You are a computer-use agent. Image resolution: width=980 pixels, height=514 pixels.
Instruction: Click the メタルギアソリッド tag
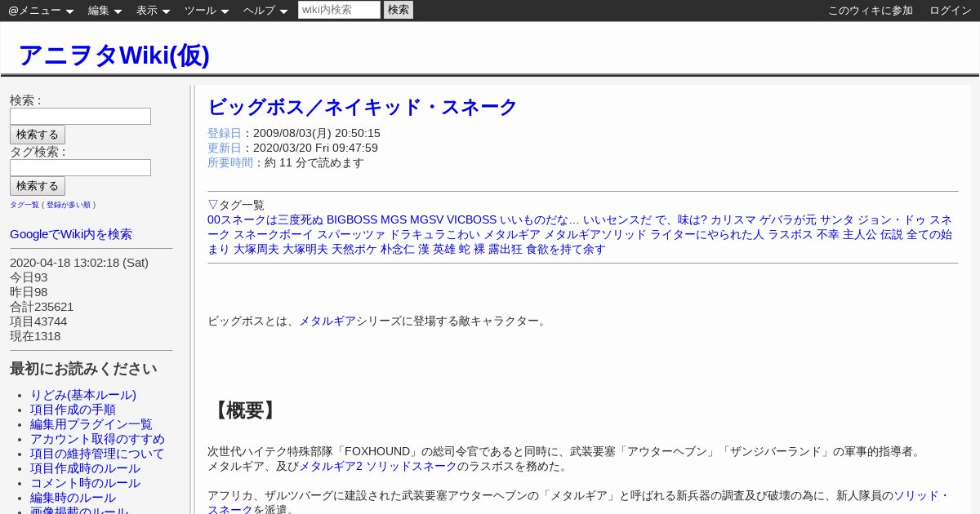point(595,234)
